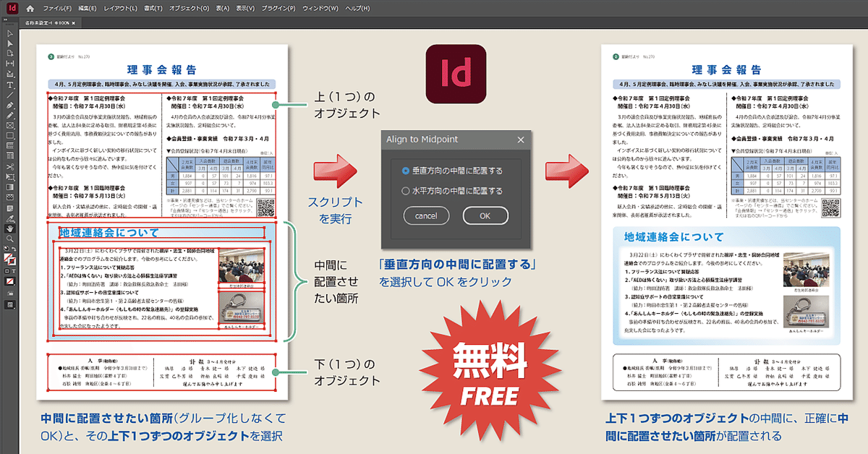Screen dimensions: 868x454
Task: Click OK in the Align to Midpoint dialog
Action: (485, 215)
